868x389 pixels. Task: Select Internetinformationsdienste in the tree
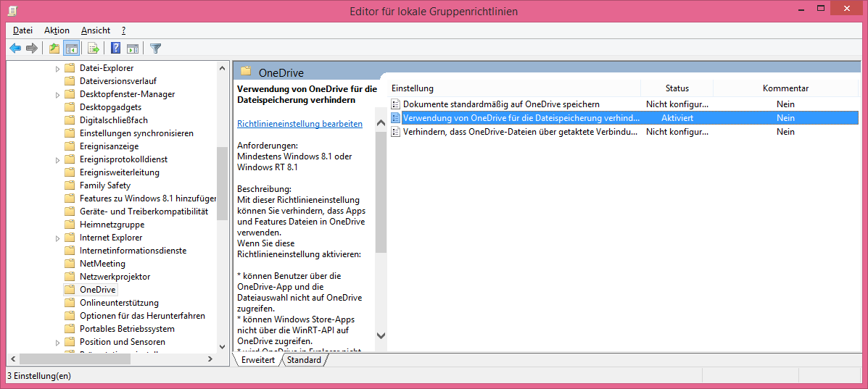pyautogui.click(x=133, y=251)
